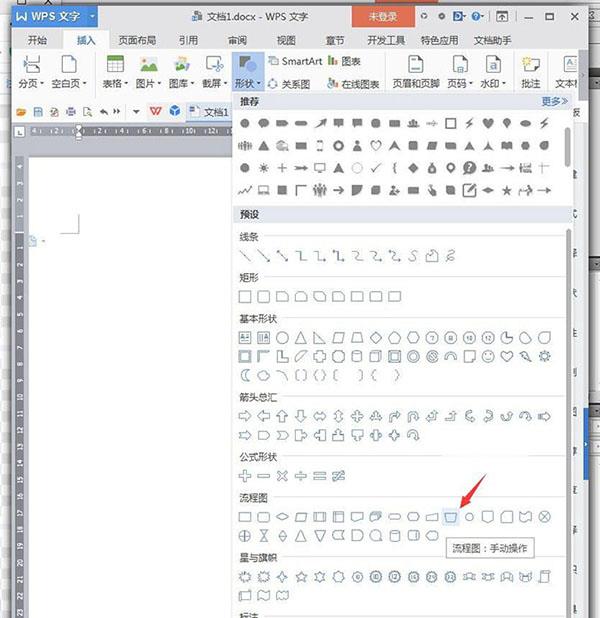Switch to the 开始 tab

tap(37, 40)
